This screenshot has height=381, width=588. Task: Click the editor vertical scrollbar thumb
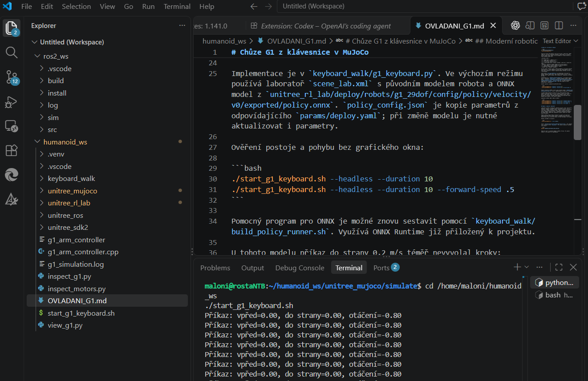click(577, 123)
